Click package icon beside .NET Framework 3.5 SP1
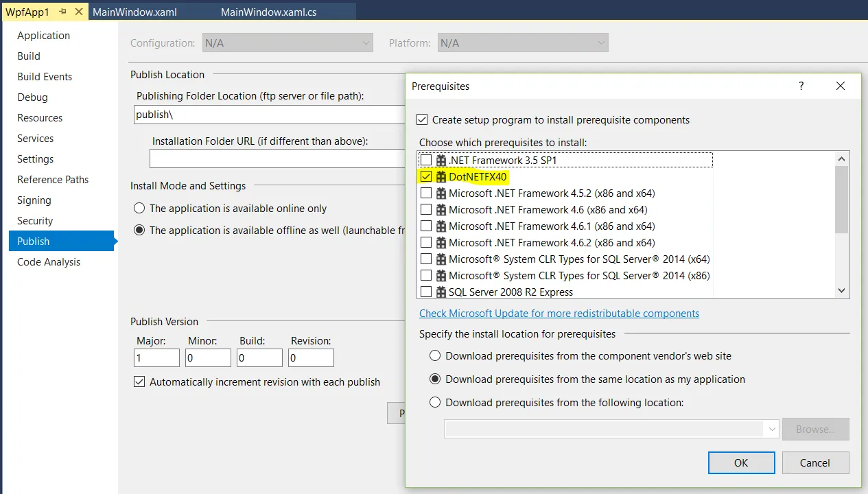This screenshot has width=868, height=494. (x=441, y=161)
